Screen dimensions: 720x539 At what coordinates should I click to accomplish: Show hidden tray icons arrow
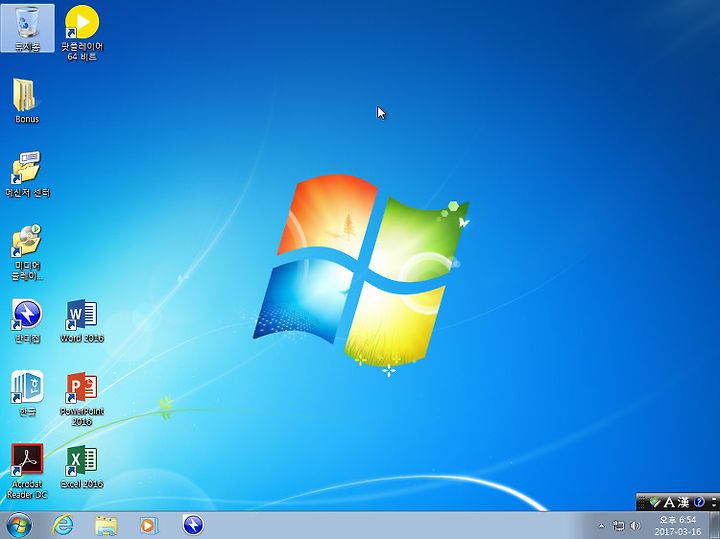[601, 526]
